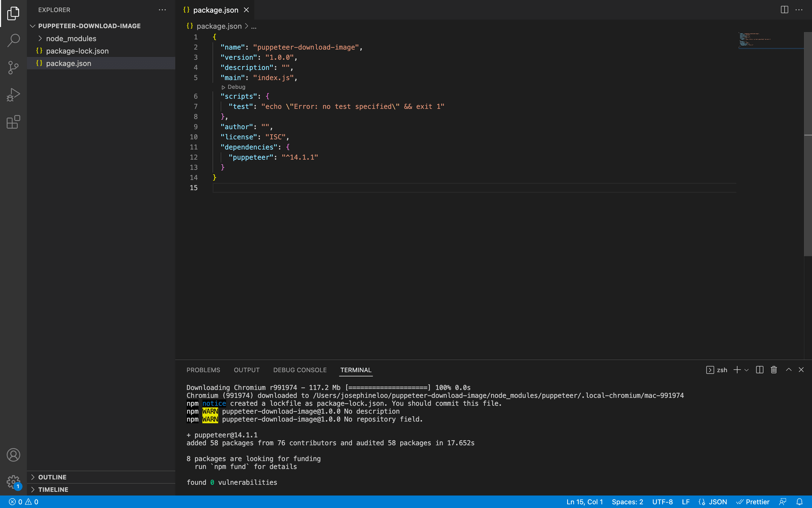Click the "+ puppeteer@14.1.1" terminal line
This screenshot has height=508, width=812.
222,435
